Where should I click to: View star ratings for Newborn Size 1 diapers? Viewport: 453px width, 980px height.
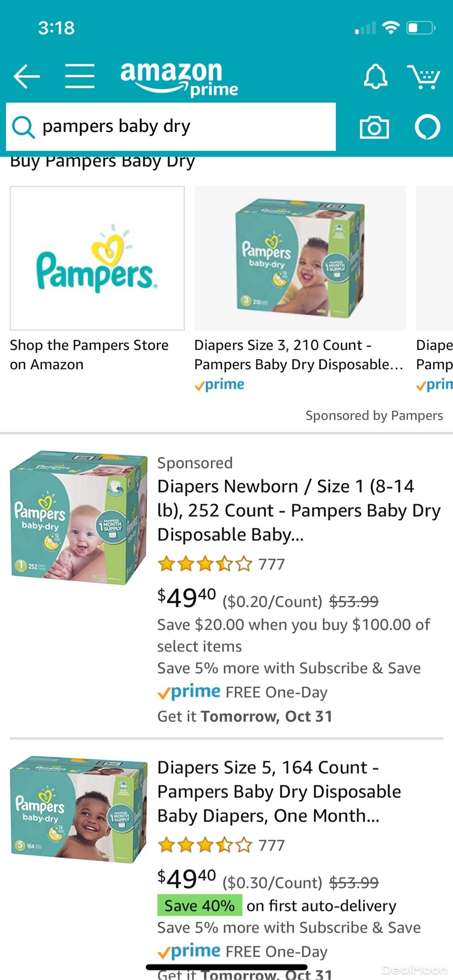[205, 564]
